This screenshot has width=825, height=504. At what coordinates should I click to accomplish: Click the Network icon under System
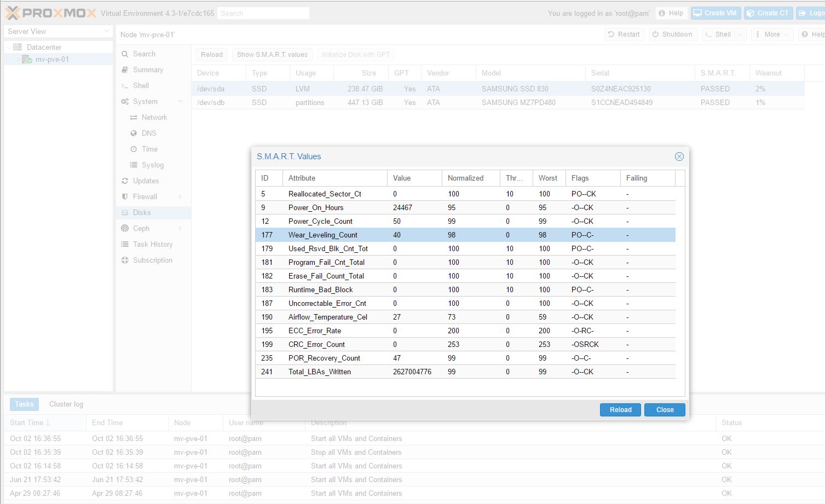point(134,118)
